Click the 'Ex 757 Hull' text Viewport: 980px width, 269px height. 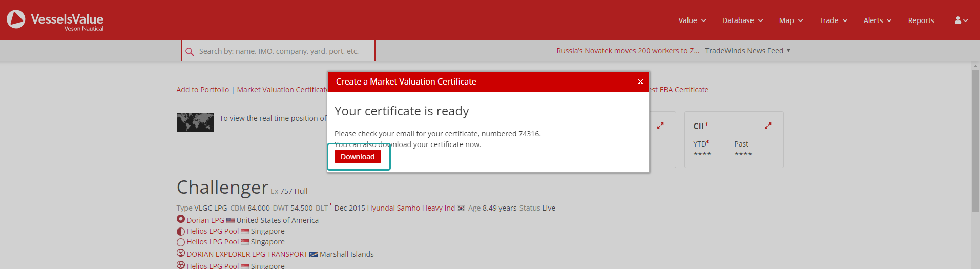tap(289, 191)
